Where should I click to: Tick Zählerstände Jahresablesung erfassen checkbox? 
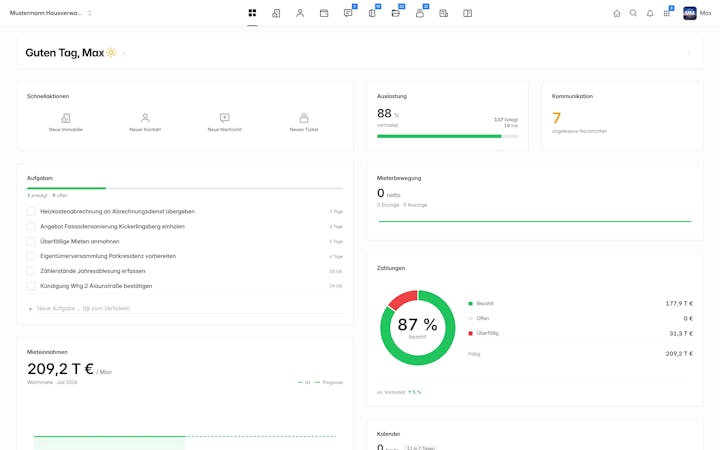[x=31, y=271]
